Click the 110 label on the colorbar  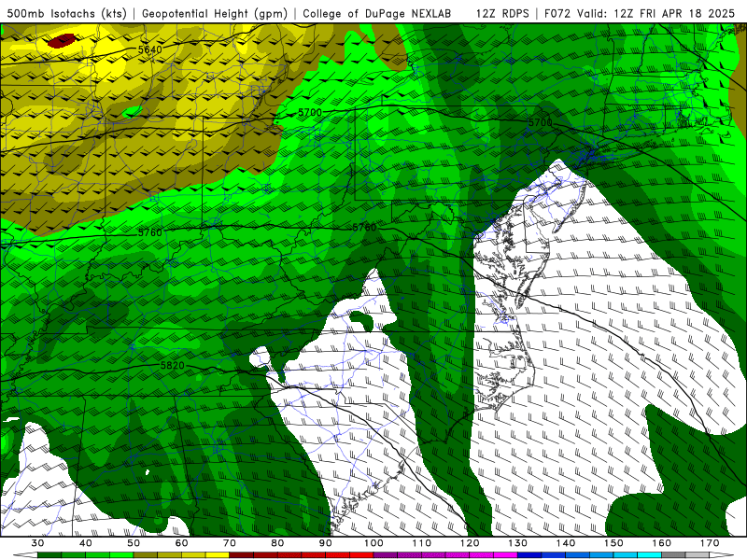[422, 543]
